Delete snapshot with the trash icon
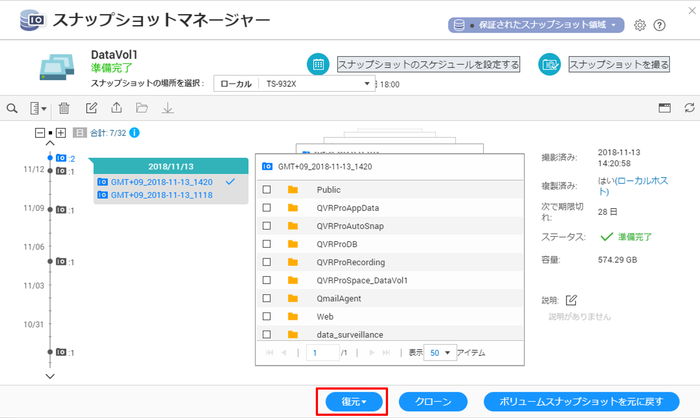The width and height of the screenshot is (700, 418). pyautogui.click(x=64, y=108)
